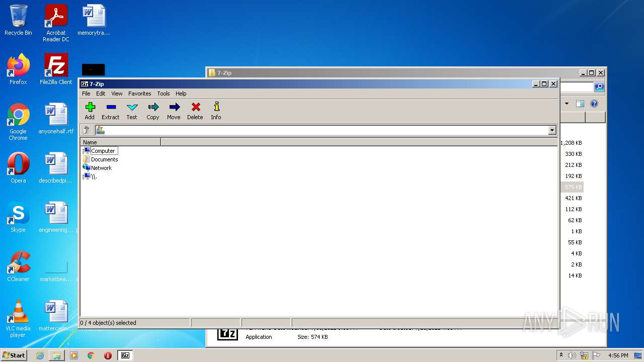This screenshot has width=644, height=362.
Task: Sort by the Name column header
Action: [x=121, y=142]
